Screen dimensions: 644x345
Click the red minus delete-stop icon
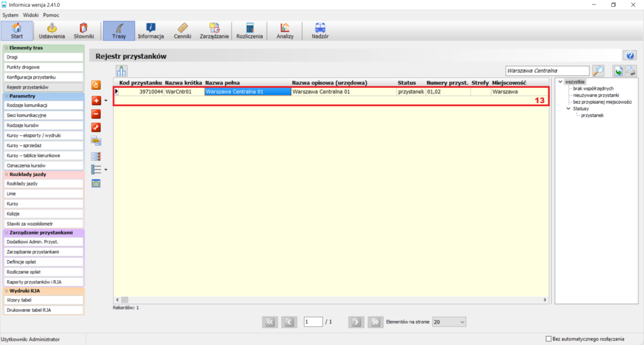(96, 114)
